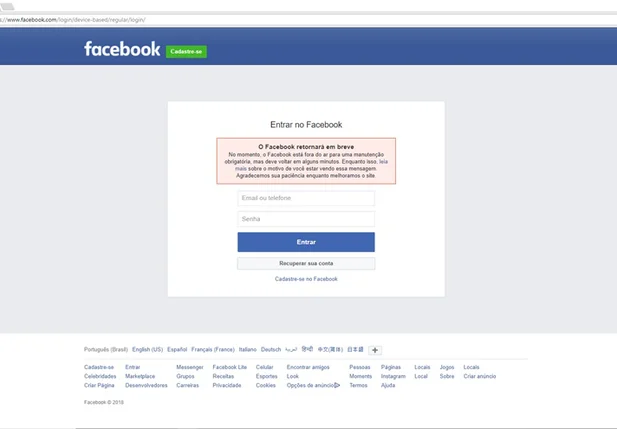Open the Esportes footer link
This screenshot has height=429, width=617.
click(266, 376)
